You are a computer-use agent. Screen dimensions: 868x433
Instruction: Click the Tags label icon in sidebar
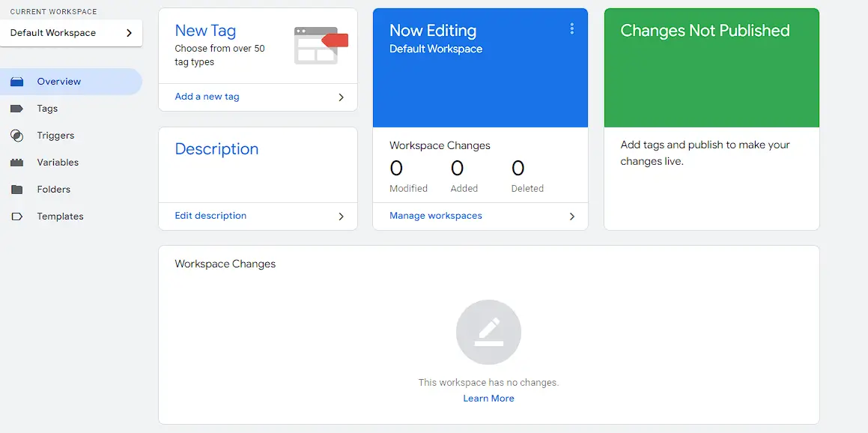click(x=16, y=109)
